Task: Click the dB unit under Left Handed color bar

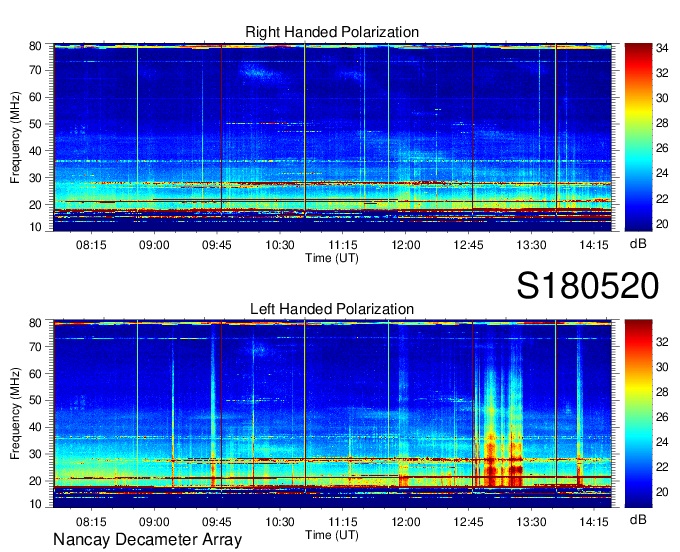Action: (x=638, y=519)
